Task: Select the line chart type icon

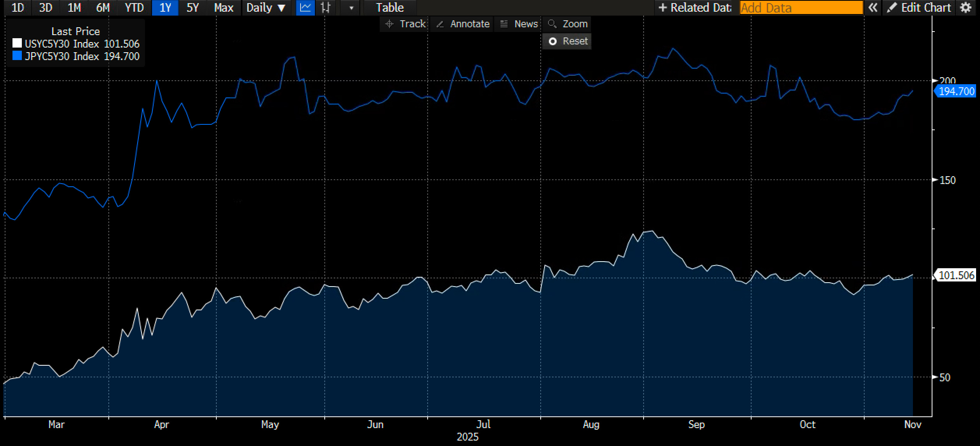Action: (x=305, y=8)
